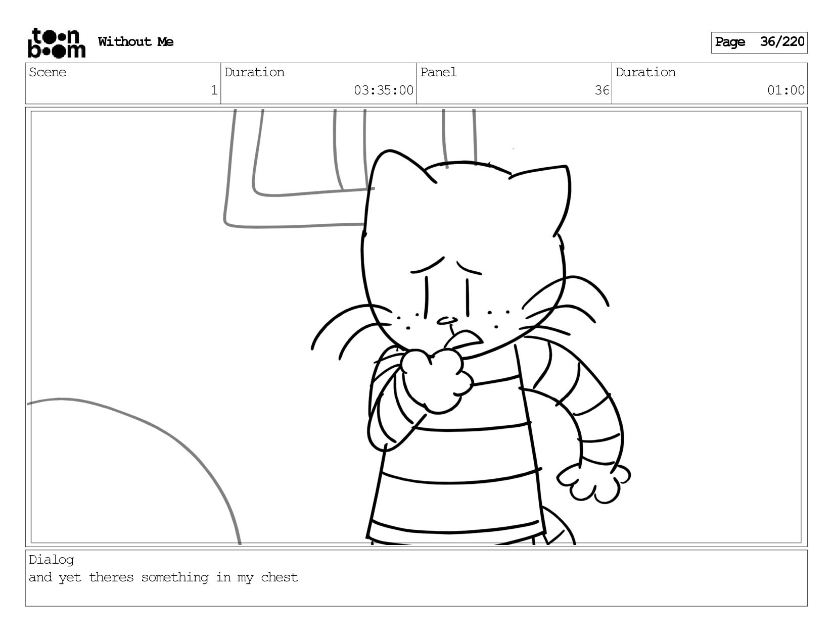Click the cat storyboard panel drawing
This screenshot has height=644, width=834.
[416, 327]
